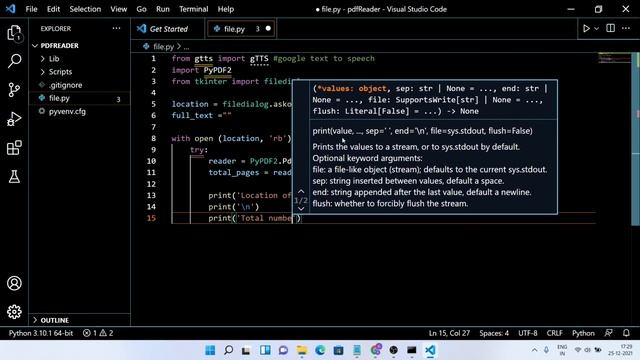The width and height of the screenshot is (640, 360).
Task: Click line number 15 in the gutter
Action: pyautogui.click(x=151, y=218)
